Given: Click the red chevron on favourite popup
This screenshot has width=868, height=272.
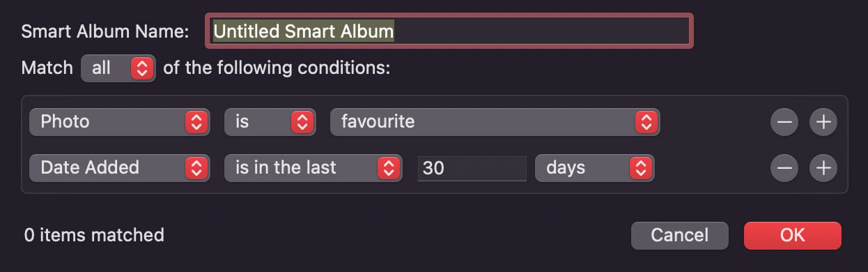Looking at the screenshot, I should click(x=646, y=122).
